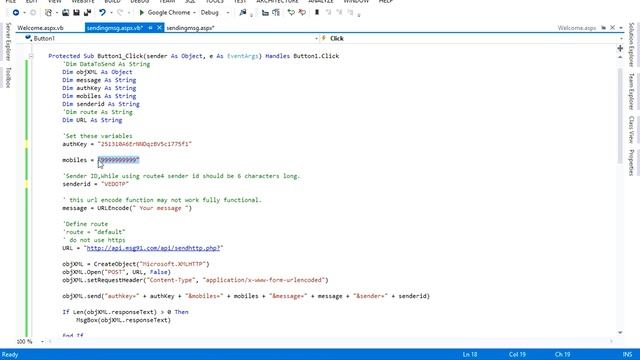Viewport: 640px width, 360px height.
Task: Click the Open File toolbar icon
Action: point(65,13)
